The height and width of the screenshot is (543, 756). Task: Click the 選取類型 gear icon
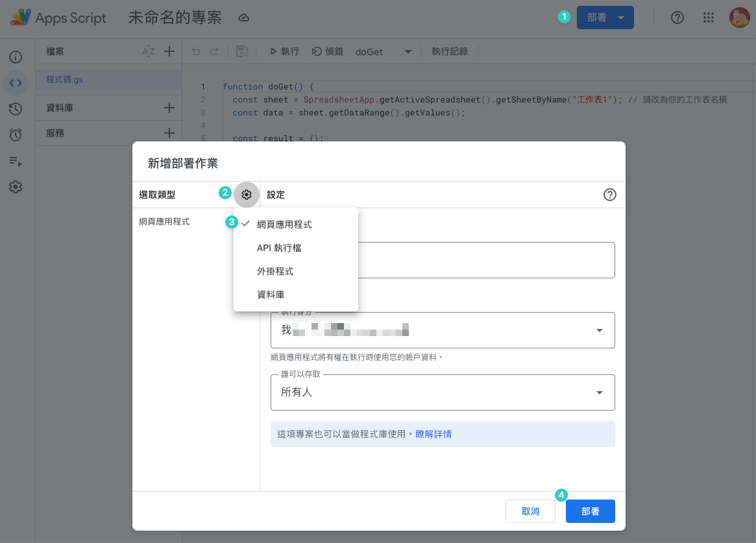[x=247, y=195]
